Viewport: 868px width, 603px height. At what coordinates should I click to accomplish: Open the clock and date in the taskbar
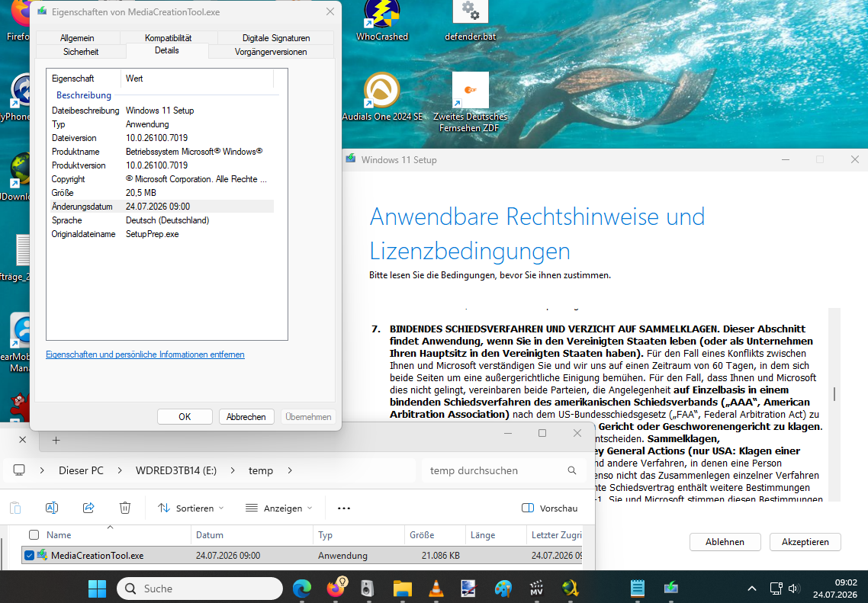(x=834, y=589)
